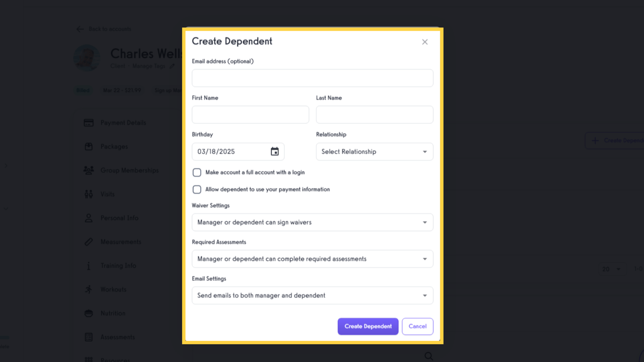The height and width of the screenshot is (362, 644).
Task: Click the Create Dependent button
Action: (368, 326)
